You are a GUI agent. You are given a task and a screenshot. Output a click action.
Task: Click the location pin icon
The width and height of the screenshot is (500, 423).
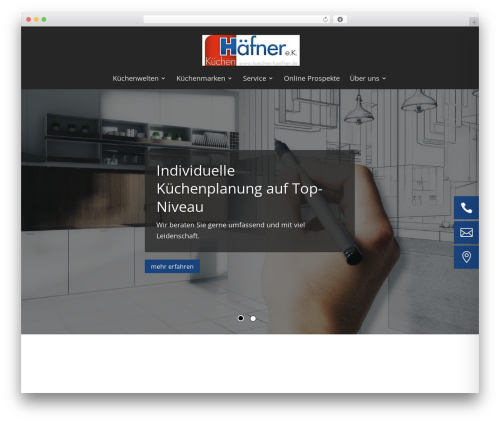pos(466,257)
